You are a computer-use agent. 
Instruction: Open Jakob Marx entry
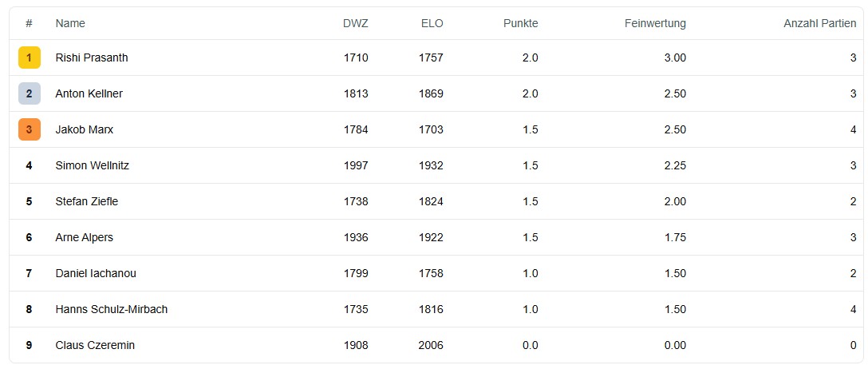[84, 129]
